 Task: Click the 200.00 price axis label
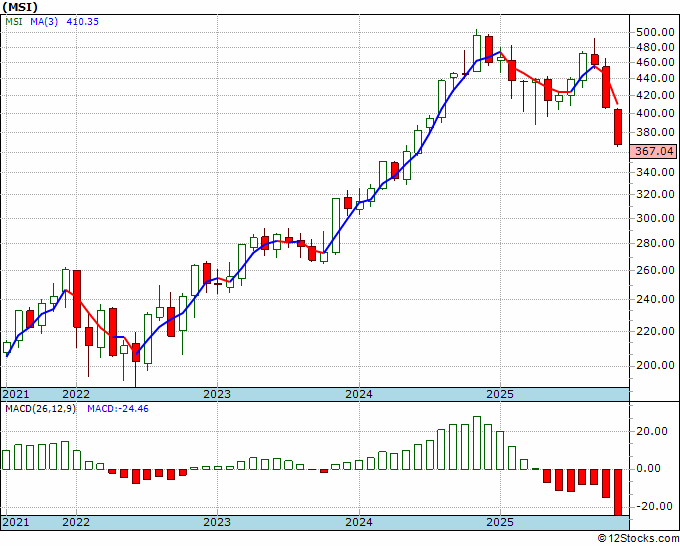655,366
